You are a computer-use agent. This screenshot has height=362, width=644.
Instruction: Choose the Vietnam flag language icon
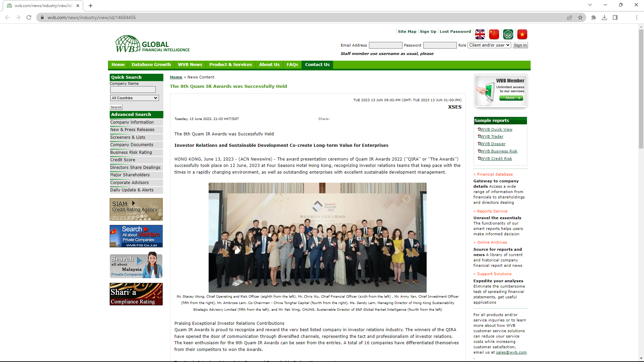522,34
